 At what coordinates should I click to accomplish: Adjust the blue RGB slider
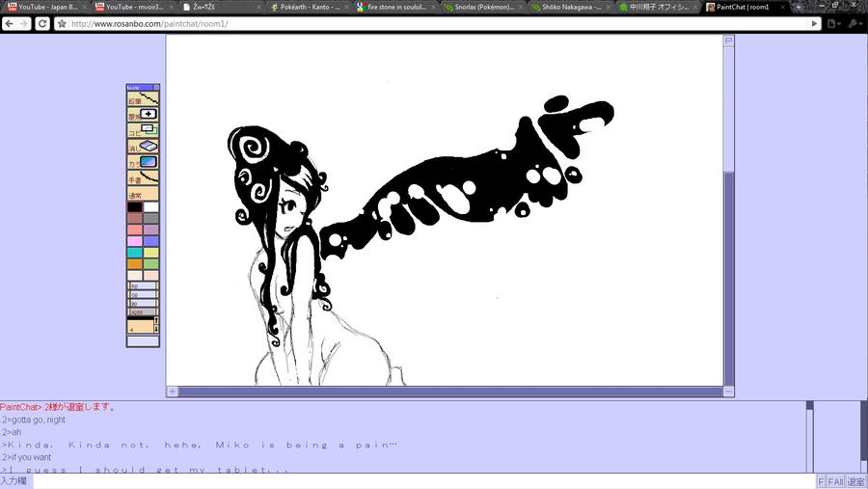pyautogui.click(x=143, y=303)
